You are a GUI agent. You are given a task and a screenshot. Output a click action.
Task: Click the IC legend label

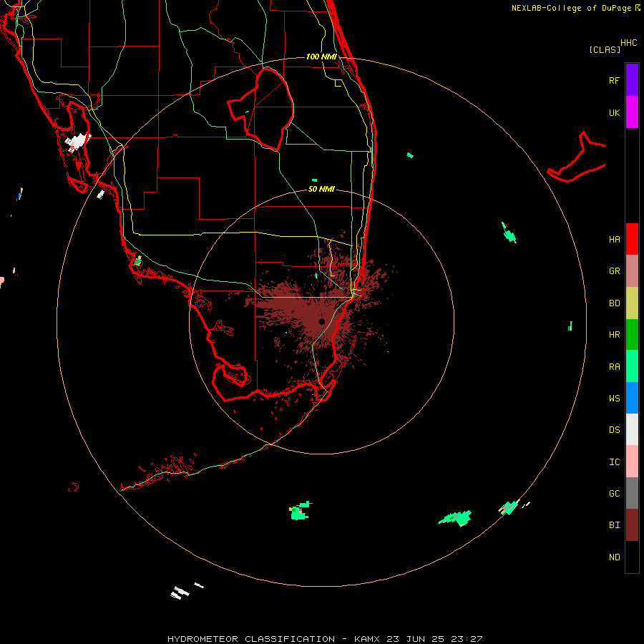tap(614, 462)
